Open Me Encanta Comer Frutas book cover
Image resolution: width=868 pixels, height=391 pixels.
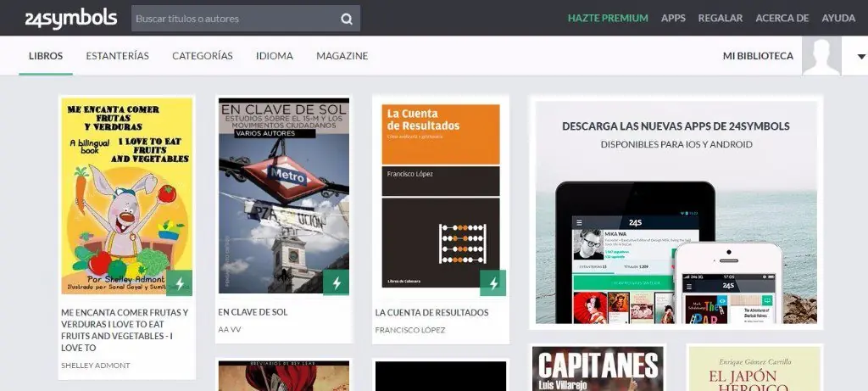[x=127, y=196]
